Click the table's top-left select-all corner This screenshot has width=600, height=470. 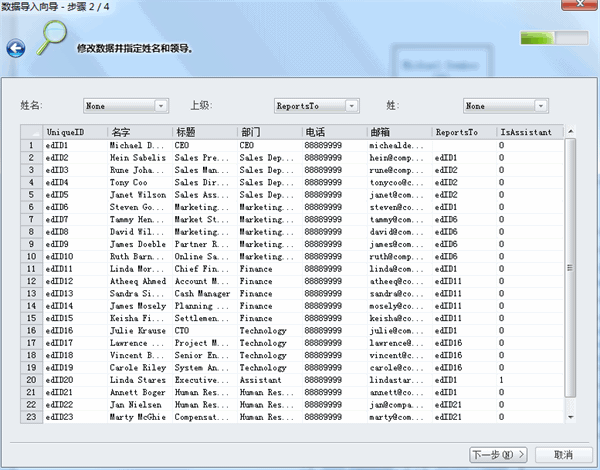[x=31, y=132]
